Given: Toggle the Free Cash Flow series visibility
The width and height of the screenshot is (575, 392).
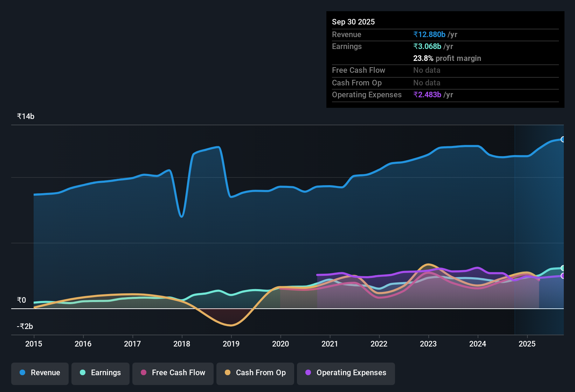Looking at the screenshot, I should (173, 373).
